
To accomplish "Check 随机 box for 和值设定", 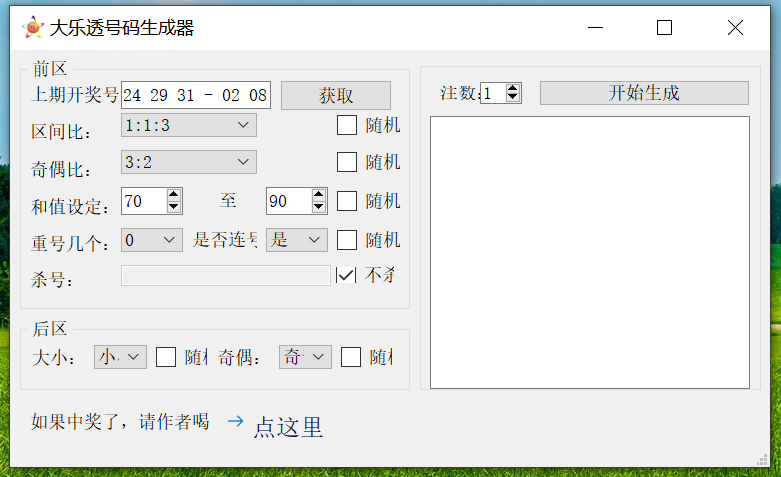I will pos(347,201).
